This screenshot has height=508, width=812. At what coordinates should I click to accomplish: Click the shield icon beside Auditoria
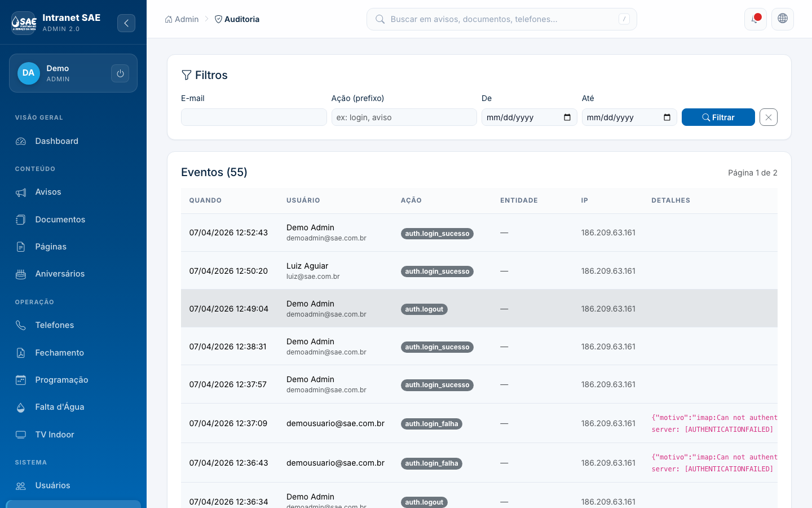click(218, 19)
